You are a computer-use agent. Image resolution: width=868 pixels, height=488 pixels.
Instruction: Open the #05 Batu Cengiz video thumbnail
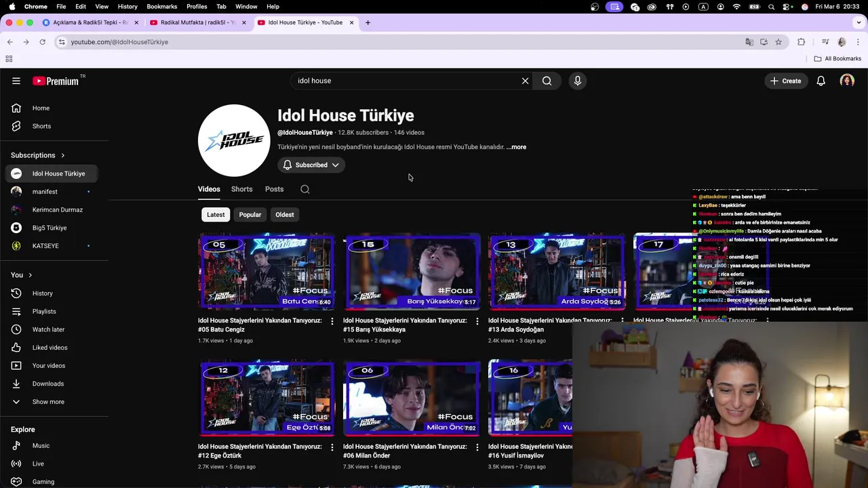[267, 271]
